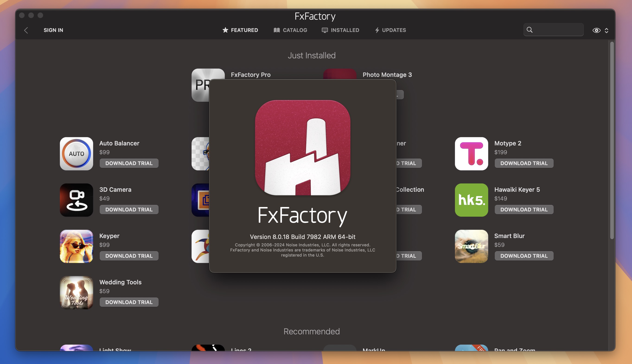Select the Smart Blur product icon
This screenshot has height=364, width=632.
(x=471, y=246)
